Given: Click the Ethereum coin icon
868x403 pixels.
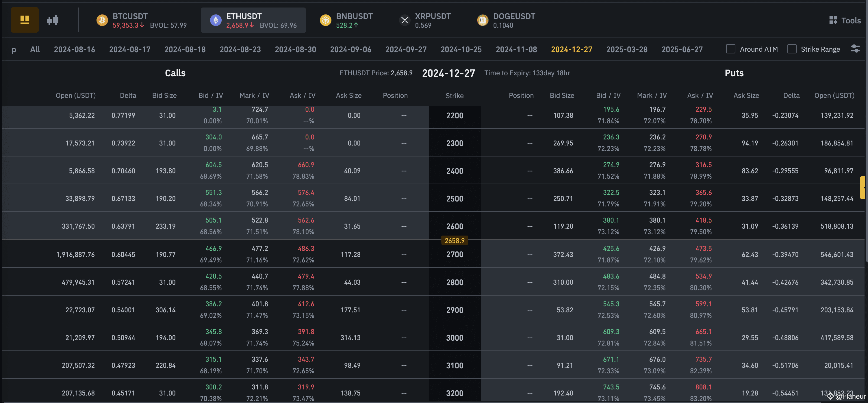Looking at the screenshot, I should [x=216, y=20].
